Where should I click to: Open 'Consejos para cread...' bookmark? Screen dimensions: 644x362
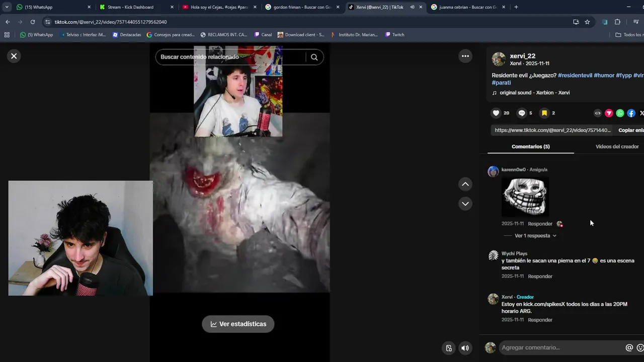[x=171, y=35]
